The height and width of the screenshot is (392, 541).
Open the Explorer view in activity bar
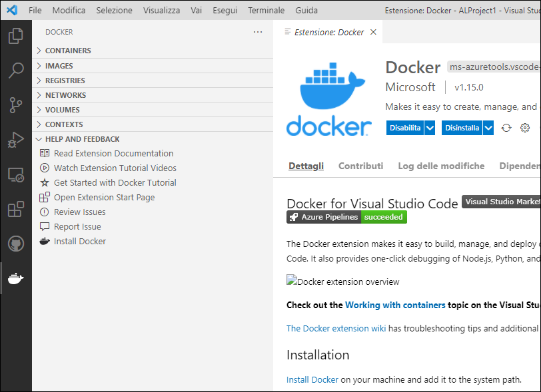coord(16,36)
